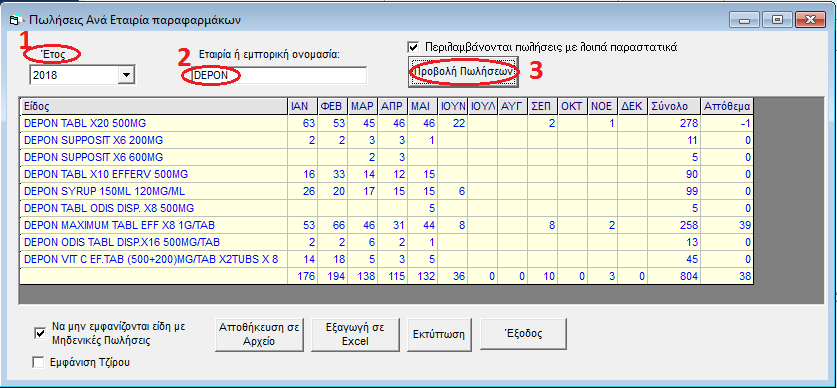Click February total 194 in bottom row

coord(333,276)
